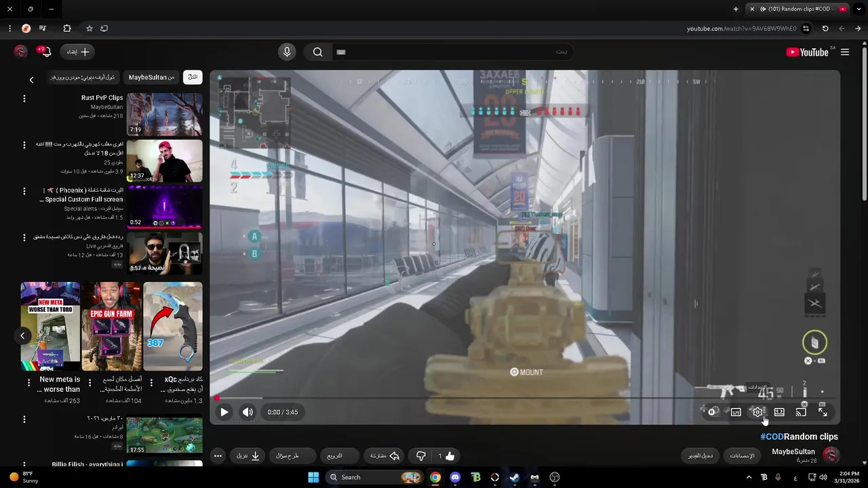
Task: Open Phoenix Special Custom Full screen video
Action: (x=164, y=207)
